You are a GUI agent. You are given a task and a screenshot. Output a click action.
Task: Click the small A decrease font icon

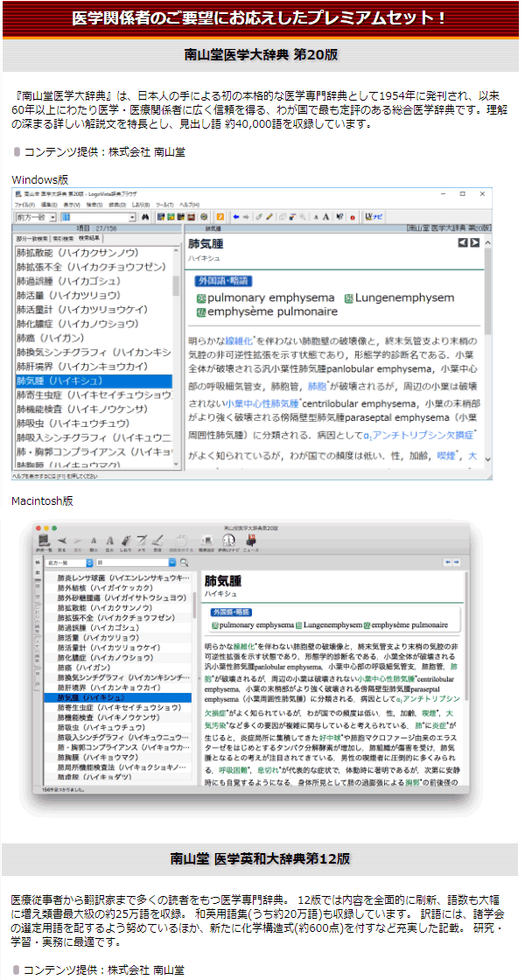coord(316,218)
